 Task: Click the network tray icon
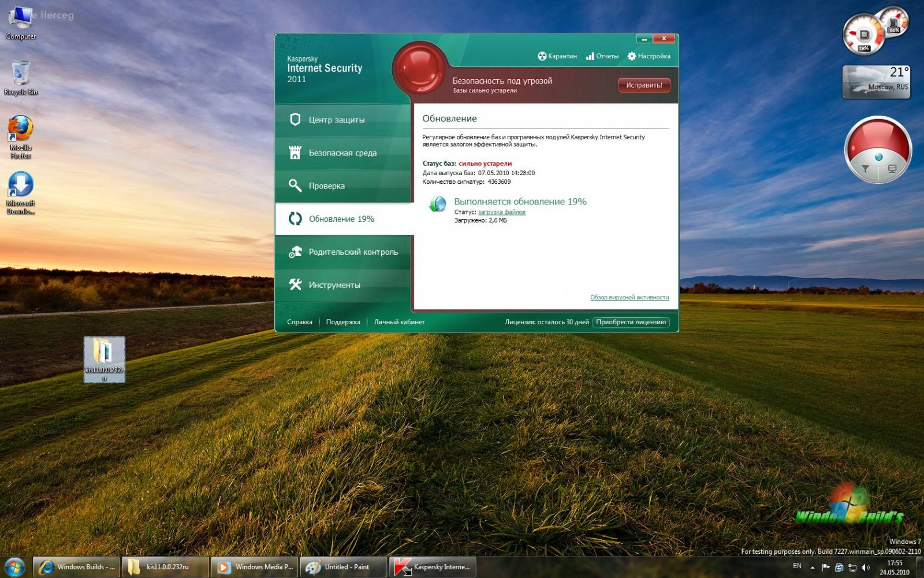pos(852,568)
